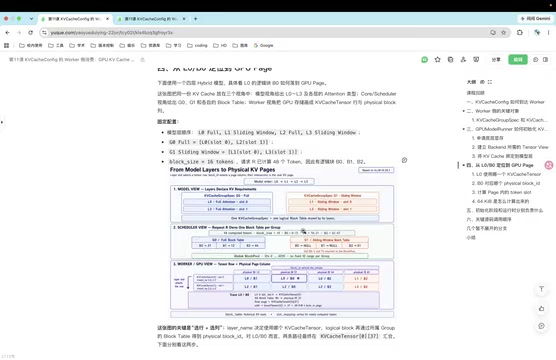Screen dimensions: 556x360
Task: Open the Chrome extensions puzzle icon
Action: tap(520, 33)
